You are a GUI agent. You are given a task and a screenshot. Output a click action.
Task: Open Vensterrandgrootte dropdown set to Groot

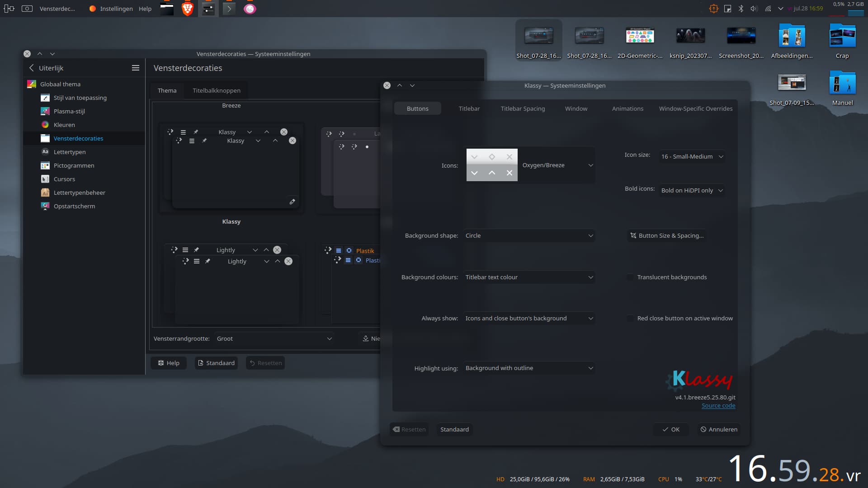click(274, 338)
